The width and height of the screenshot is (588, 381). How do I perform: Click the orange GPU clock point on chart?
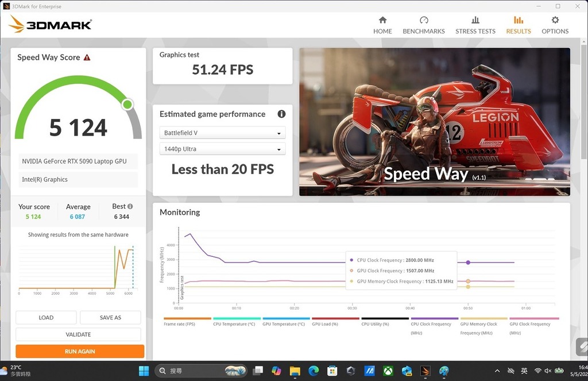(468, 281)
